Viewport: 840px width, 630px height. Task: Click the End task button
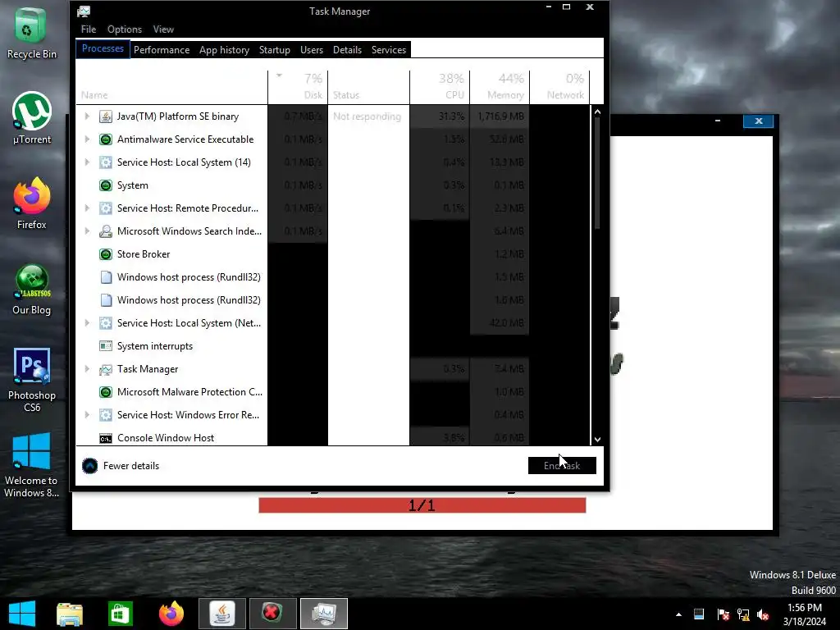click(562, 466)
